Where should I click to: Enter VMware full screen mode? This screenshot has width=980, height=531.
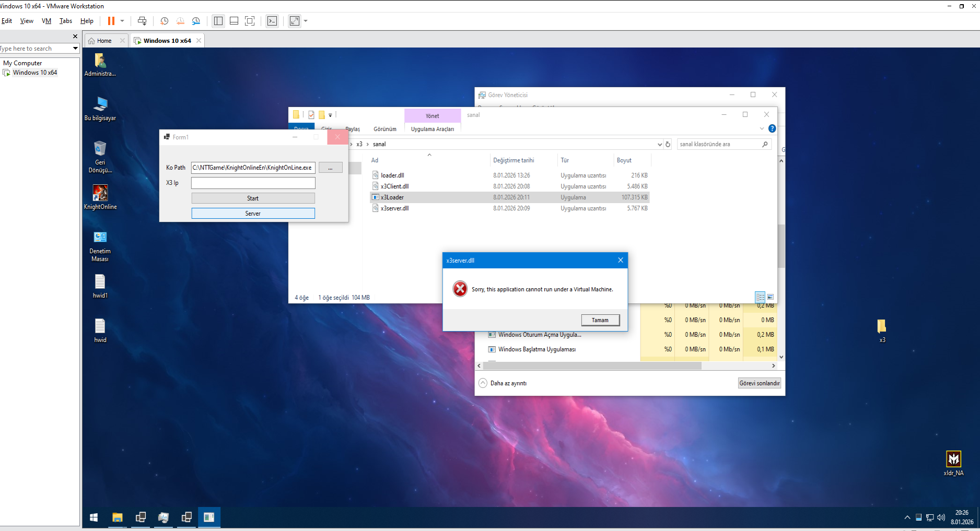pyautogui.click(x=250, y=21)
